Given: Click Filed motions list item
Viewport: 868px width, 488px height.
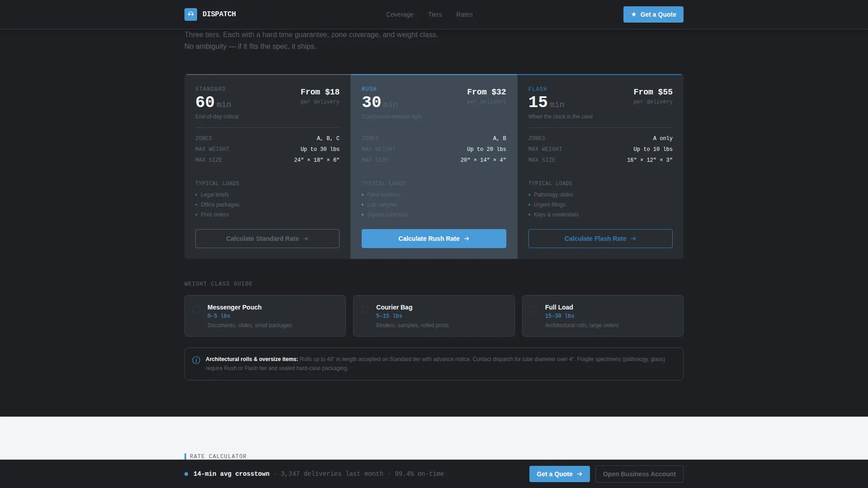Looking at the screenshot, I should (383, 195).
